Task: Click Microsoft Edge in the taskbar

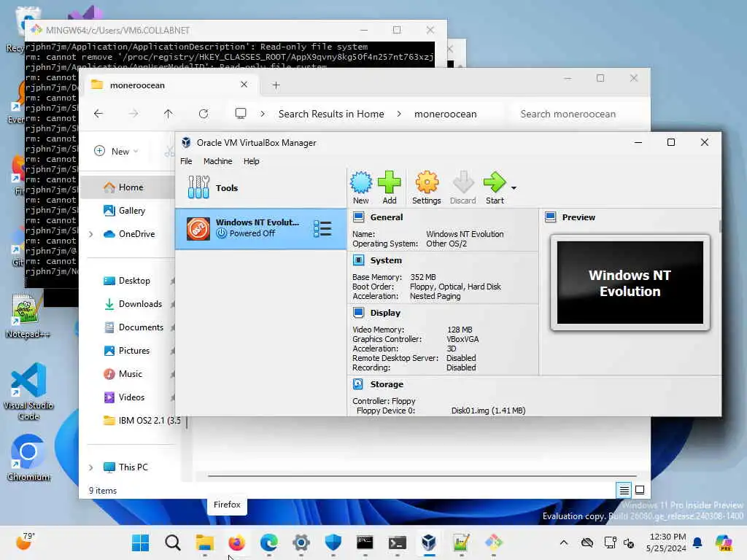Action: (269, 542)
